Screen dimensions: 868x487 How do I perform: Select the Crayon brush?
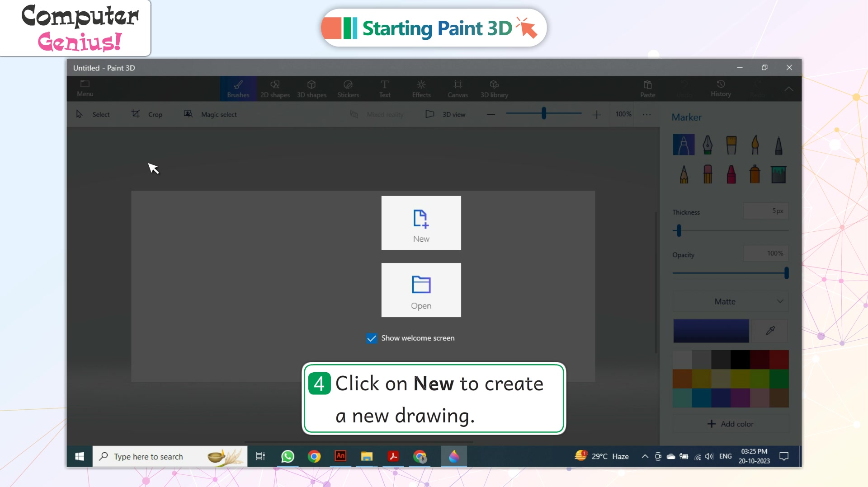click(731, 174)
